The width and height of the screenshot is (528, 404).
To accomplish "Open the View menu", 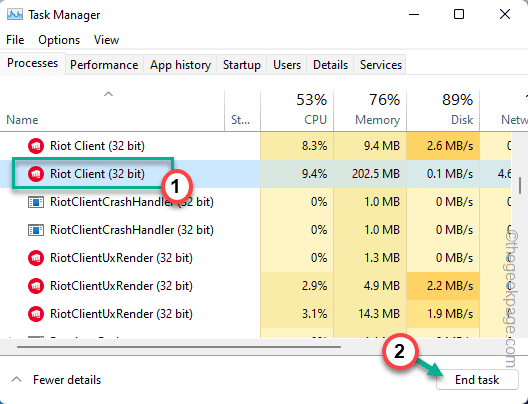I will (106, 40).
